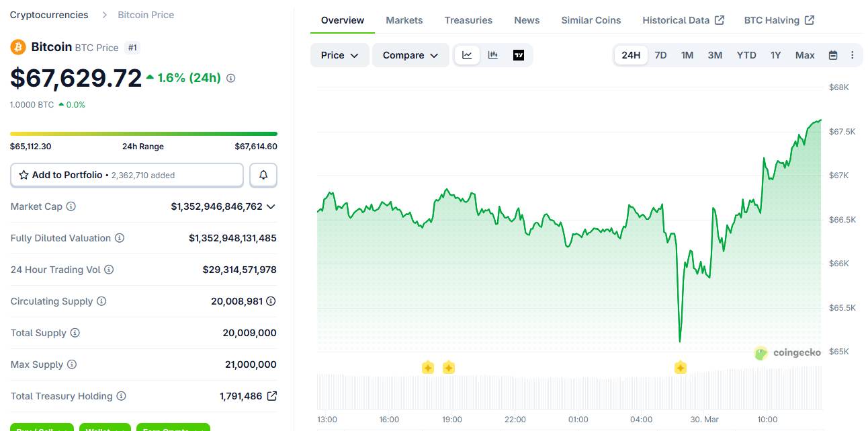The height and width of the screenshot is (431, 868).
Task: Click the 24h Range price bar
Action: [x=143, y=133]
